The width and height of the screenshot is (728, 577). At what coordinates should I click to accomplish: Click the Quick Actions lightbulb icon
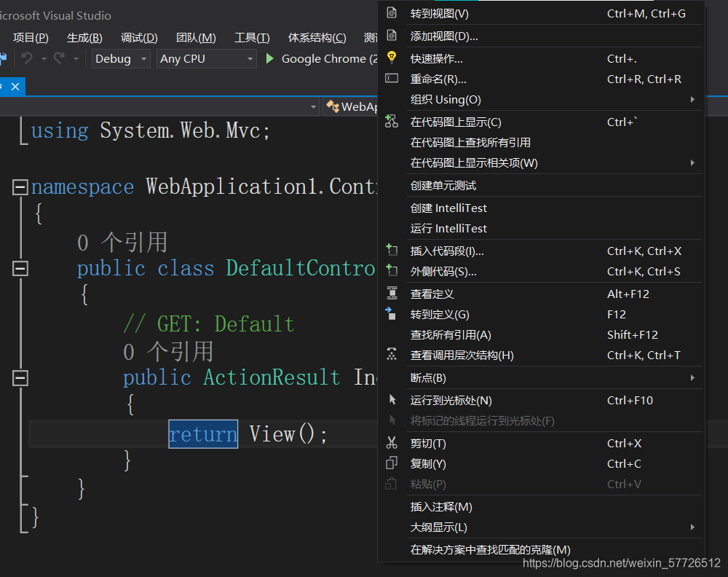(392, 58)
